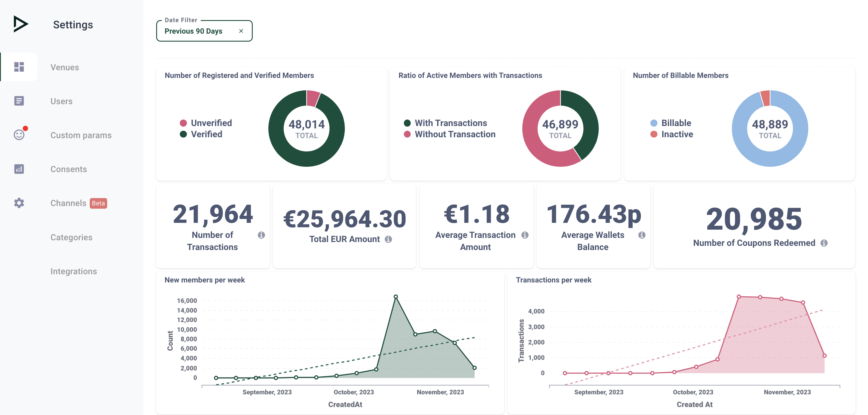Click info icon next to Total EUR Amount
This screenshot has height=415, width=868.
pos(388,239)
